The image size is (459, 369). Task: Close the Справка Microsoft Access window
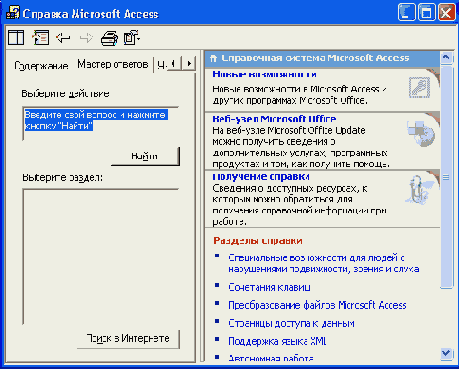(446, 13)
